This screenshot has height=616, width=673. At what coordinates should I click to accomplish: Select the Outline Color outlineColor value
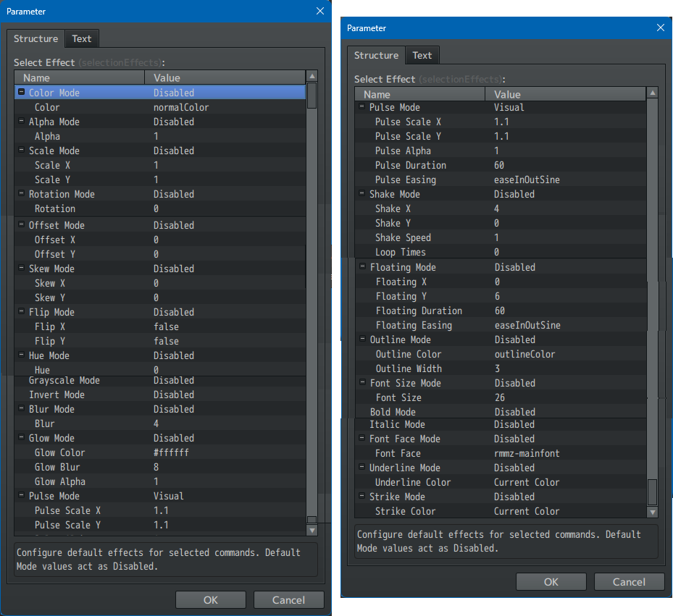point(524,355)
